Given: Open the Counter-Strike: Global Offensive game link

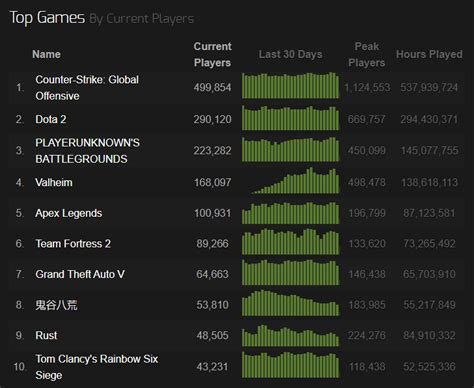Looking at the screenshot, I should tap(87, 88).
